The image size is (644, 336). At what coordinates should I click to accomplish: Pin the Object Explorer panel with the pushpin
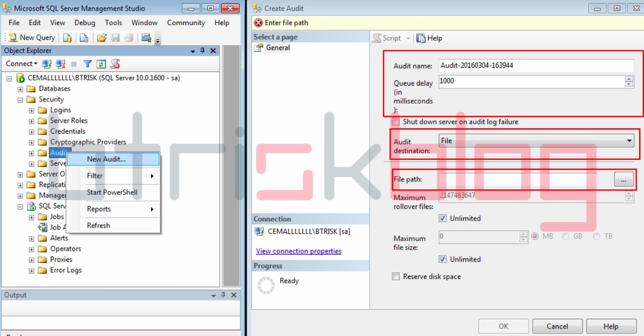tap(202, 50)
